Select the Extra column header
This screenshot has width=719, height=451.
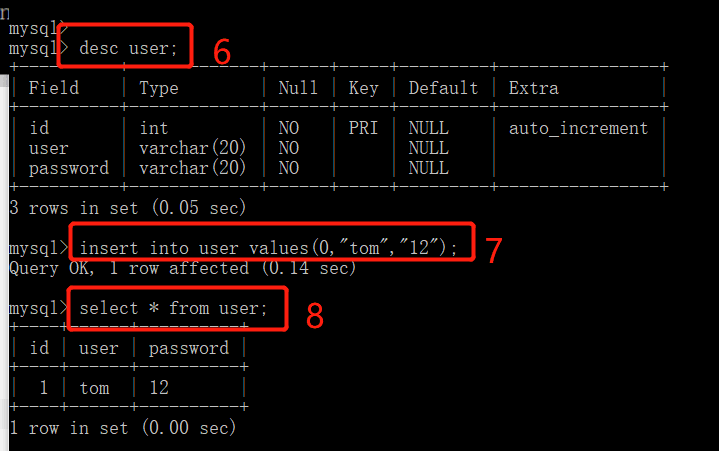pos(533,88)
